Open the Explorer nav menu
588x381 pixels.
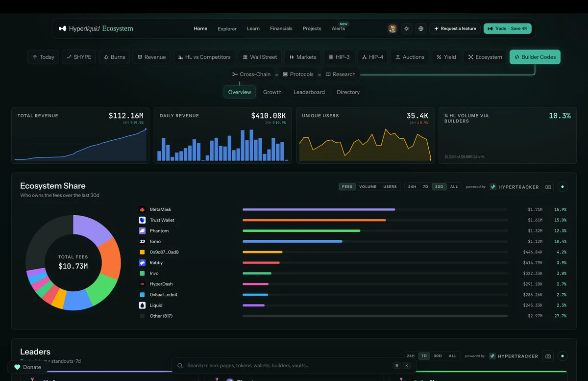tap(227, 28)
